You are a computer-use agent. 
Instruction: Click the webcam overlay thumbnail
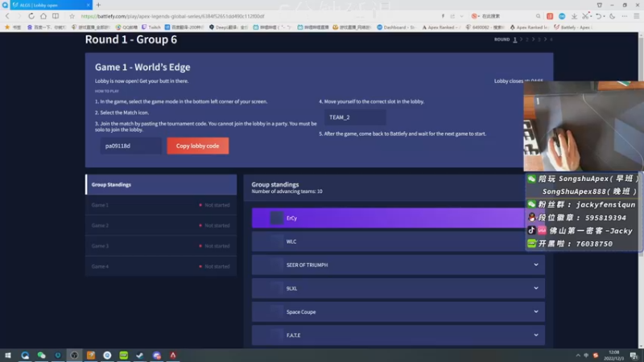[x=584, y=126]
